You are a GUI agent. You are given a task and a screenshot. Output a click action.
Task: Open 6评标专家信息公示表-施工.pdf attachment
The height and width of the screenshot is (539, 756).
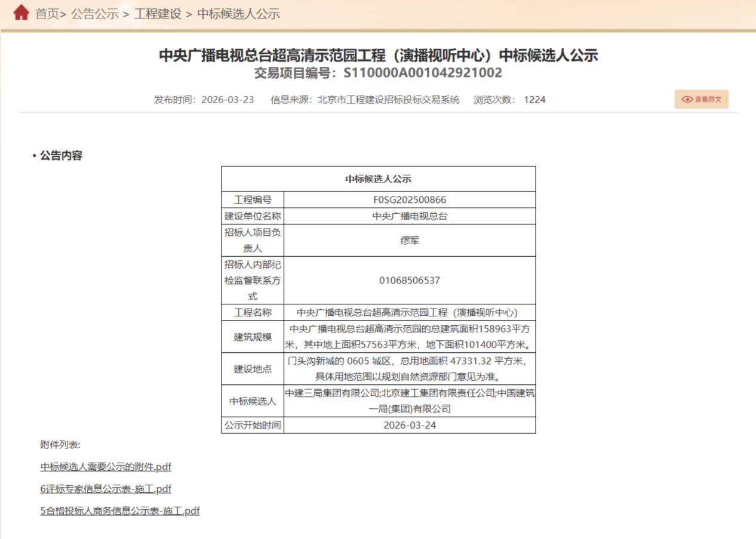pyautogui.click(x=106, y=489)
